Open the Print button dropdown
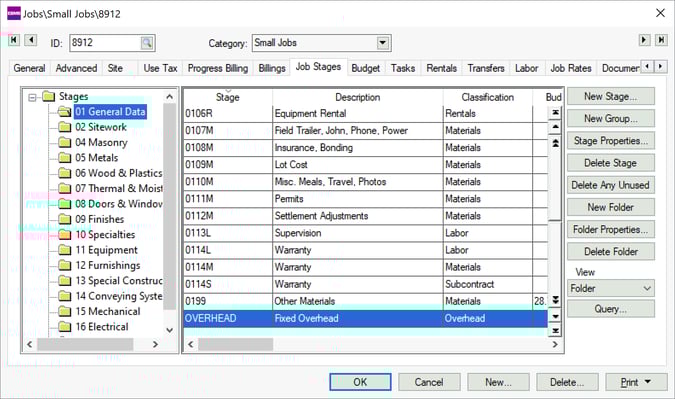The image size is (675, 399). coord(648,382)
